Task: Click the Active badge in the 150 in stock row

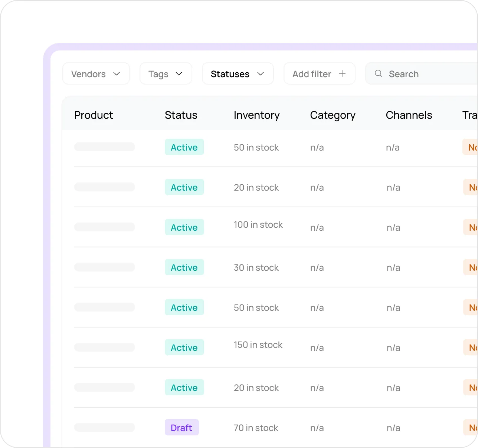Action: [184, 347]
